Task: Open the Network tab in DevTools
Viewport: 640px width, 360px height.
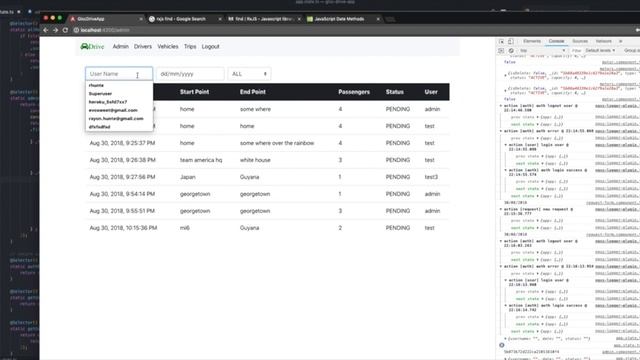Action: pyautogui.click(x=604, y=41)
